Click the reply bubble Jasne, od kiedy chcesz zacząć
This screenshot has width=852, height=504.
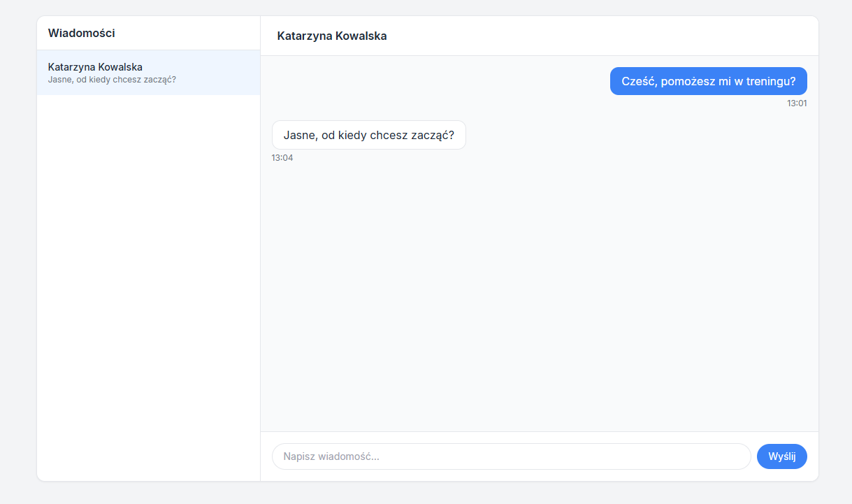coord(368,135)
